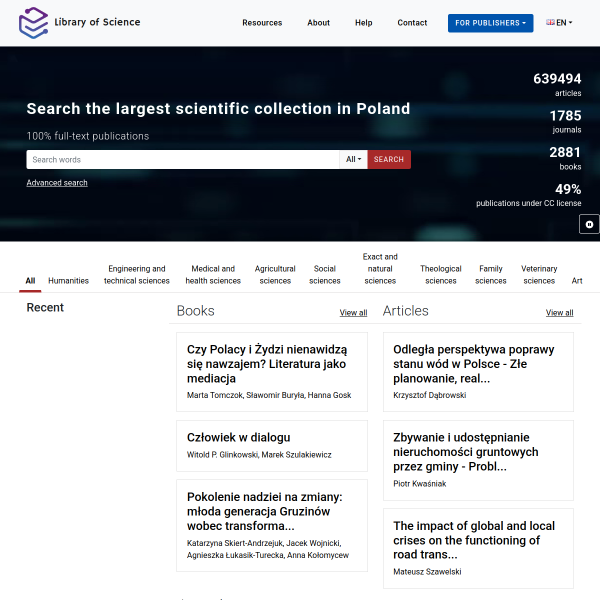Click authors Witold P. Glinkowski, Marek Szulakiewicz

pyautogui.click(x=259, y=455)
